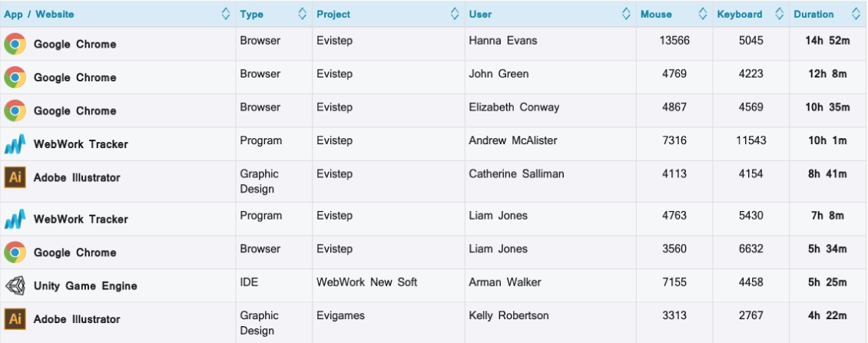Sort by User column arrows

point(626,14)
